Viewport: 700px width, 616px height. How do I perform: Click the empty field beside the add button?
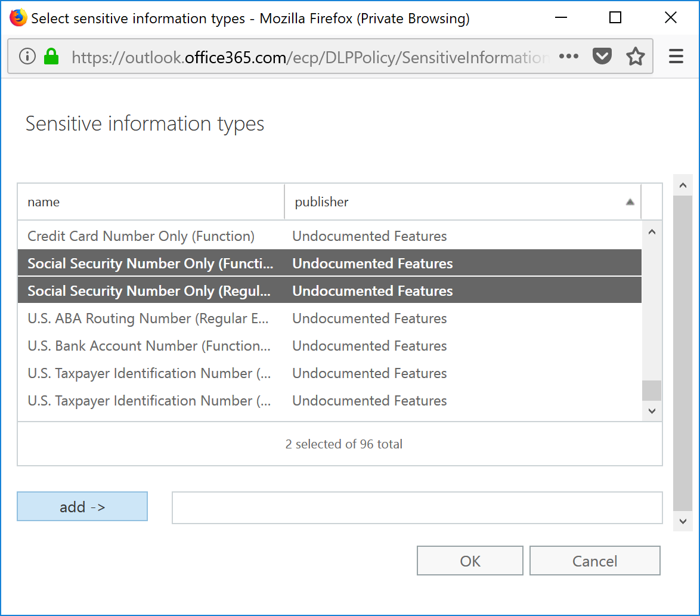click(417, 507)
